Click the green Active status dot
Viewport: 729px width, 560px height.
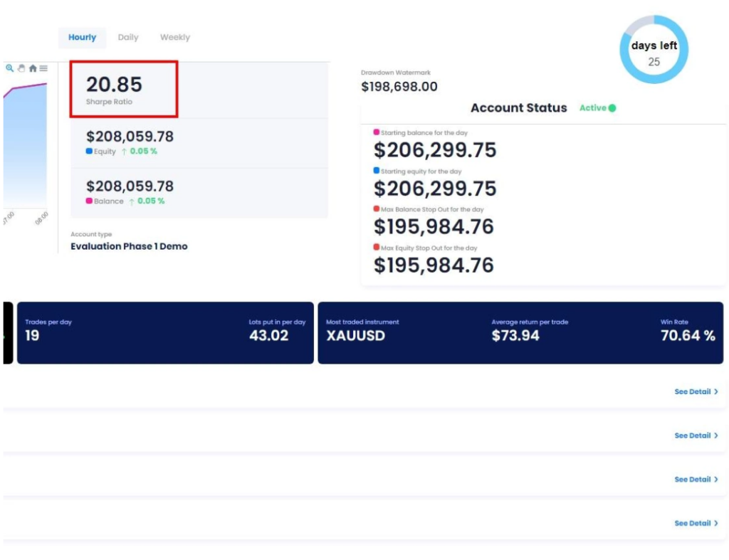tap(612, 108)
